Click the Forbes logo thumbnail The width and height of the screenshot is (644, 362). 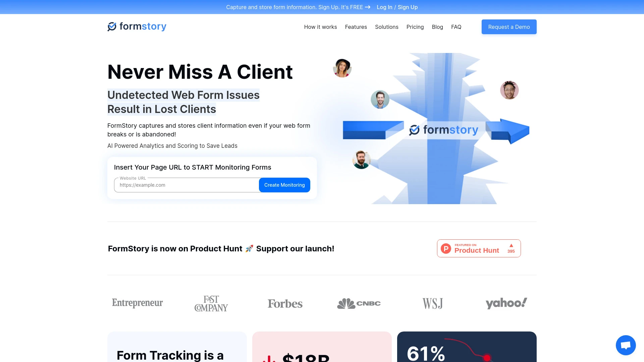[x=285, y=303]
